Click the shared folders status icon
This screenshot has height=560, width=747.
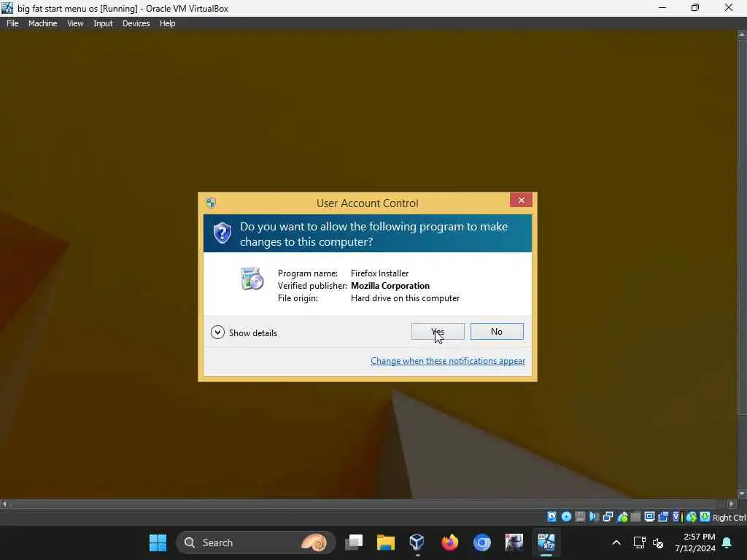635,517
